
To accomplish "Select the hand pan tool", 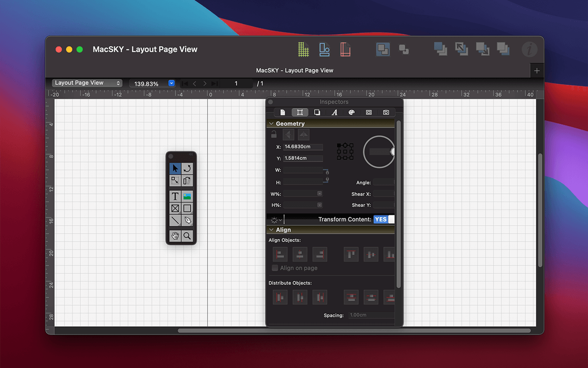I will coord(175,236).
